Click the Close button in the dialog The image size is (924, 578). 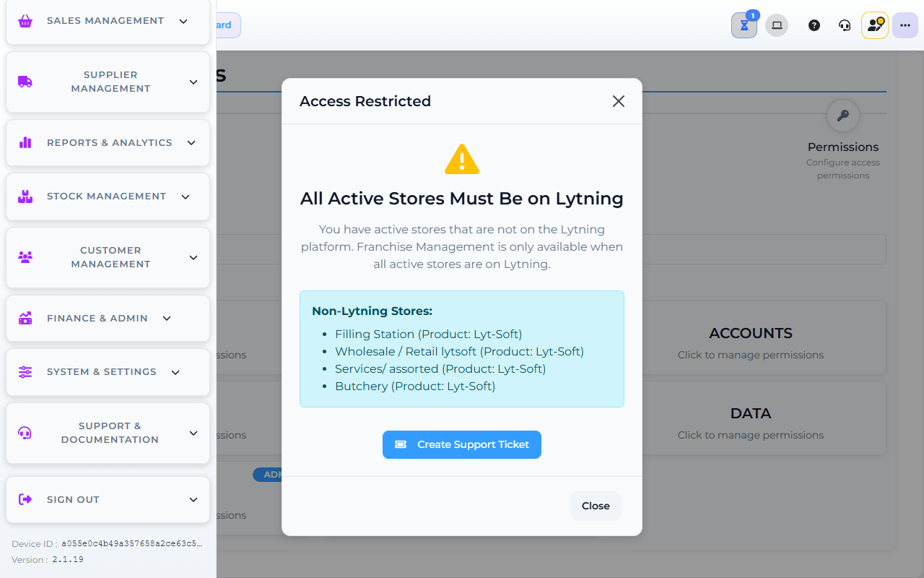pos(596,506)
